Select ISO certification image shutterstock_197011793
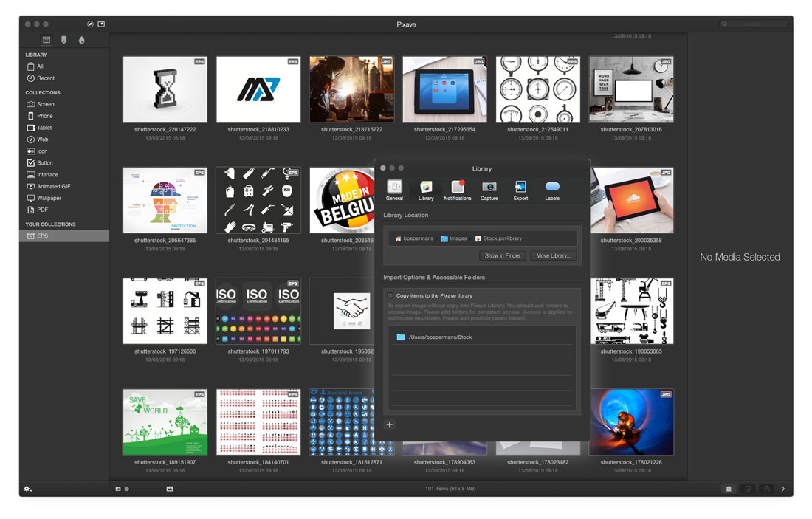Screen dimensions: 812x519 pyautogui.click(x=258, y=311)
